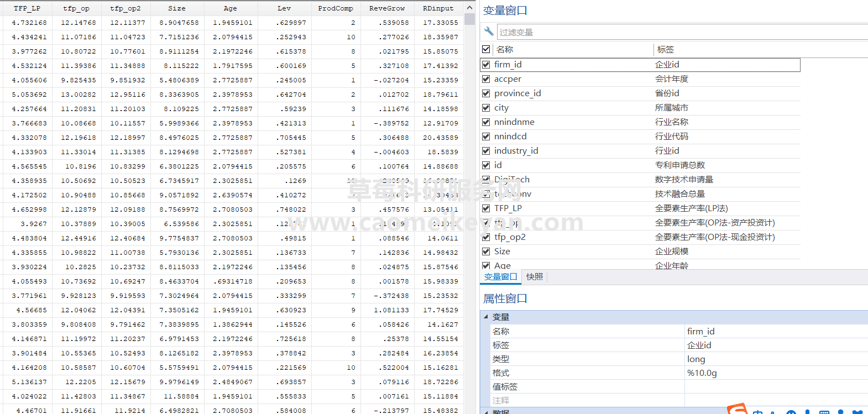This screenshot has height=414, width=868.
Task: Select the tfp_op2 variable name in the list
Action: point(510,237)
